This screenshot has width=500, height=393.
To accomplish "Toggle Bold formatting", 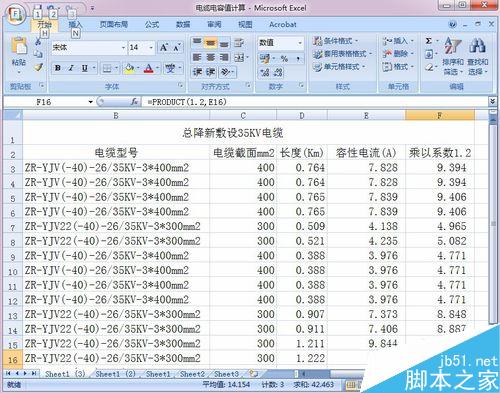I will (x=58, y=68).
